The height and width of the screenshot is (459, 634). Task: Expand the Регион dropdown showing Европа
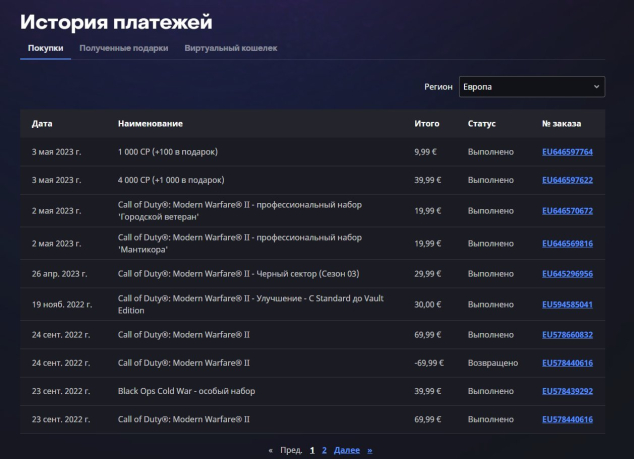tap(531, 87)
